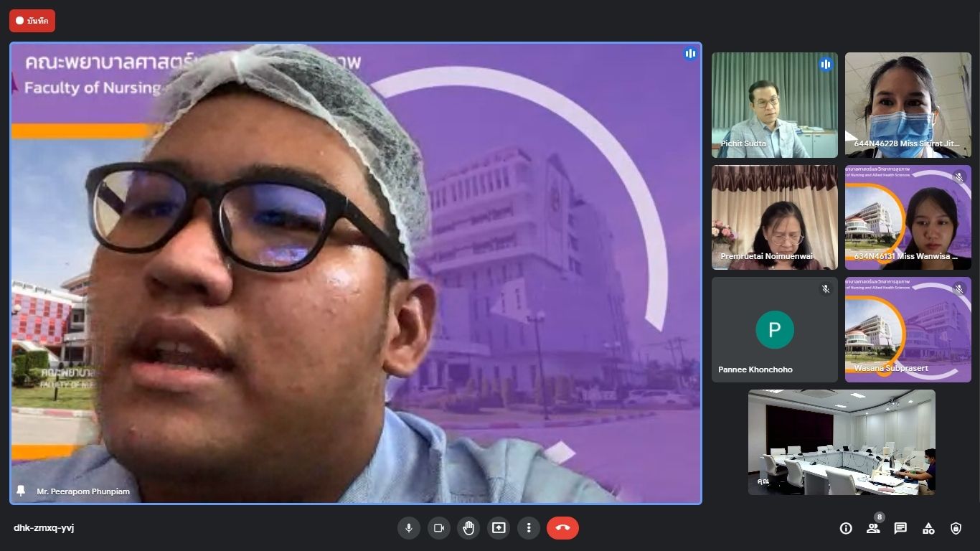Raise hand using the hand icon

[x=468, y=528]
